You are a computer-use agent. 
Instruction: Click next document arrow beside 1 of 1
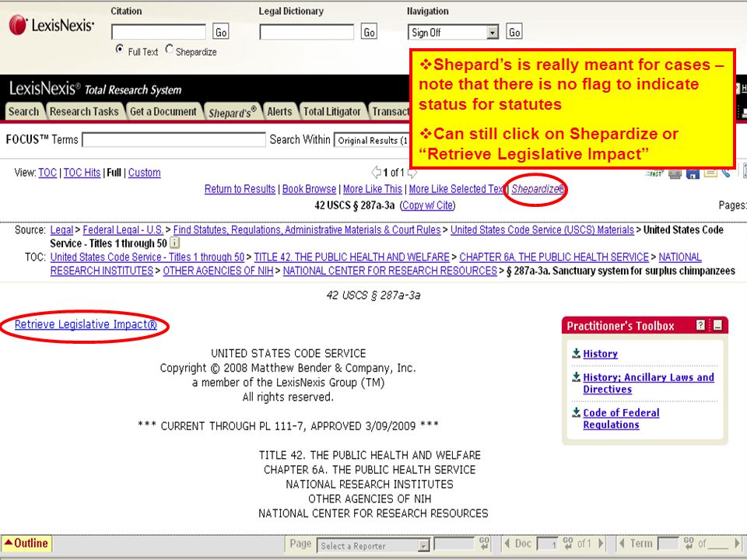(x=412, y=173)
